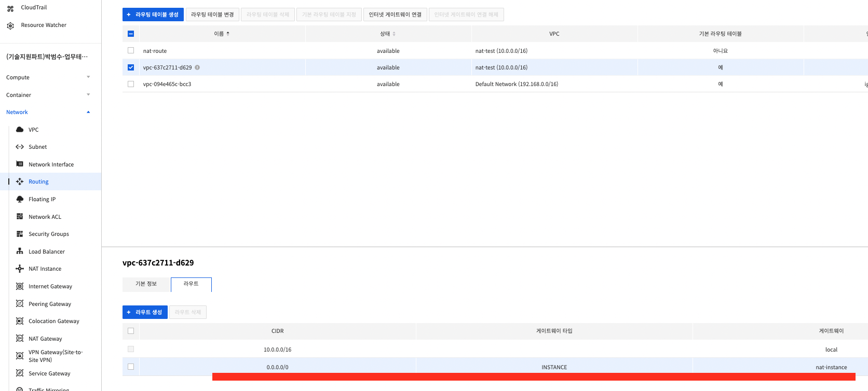
Task: Click the disabled 기본 라우팅 테이블 지정 button
Action: [x=329, y=15]
